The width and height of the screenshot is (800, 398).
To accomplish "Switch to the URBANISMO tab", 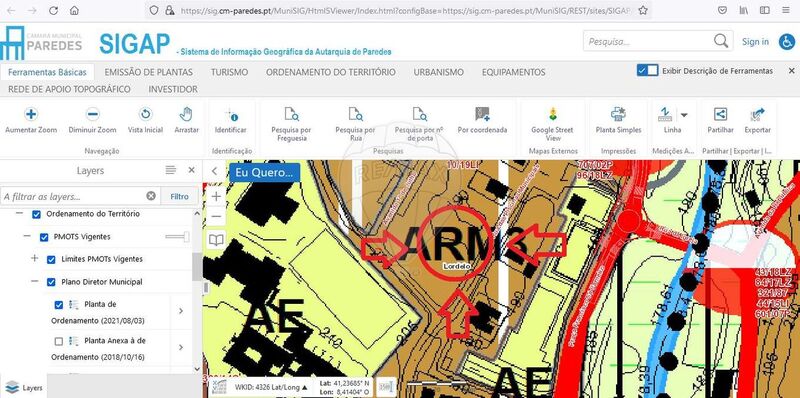I will coord(438,72).
